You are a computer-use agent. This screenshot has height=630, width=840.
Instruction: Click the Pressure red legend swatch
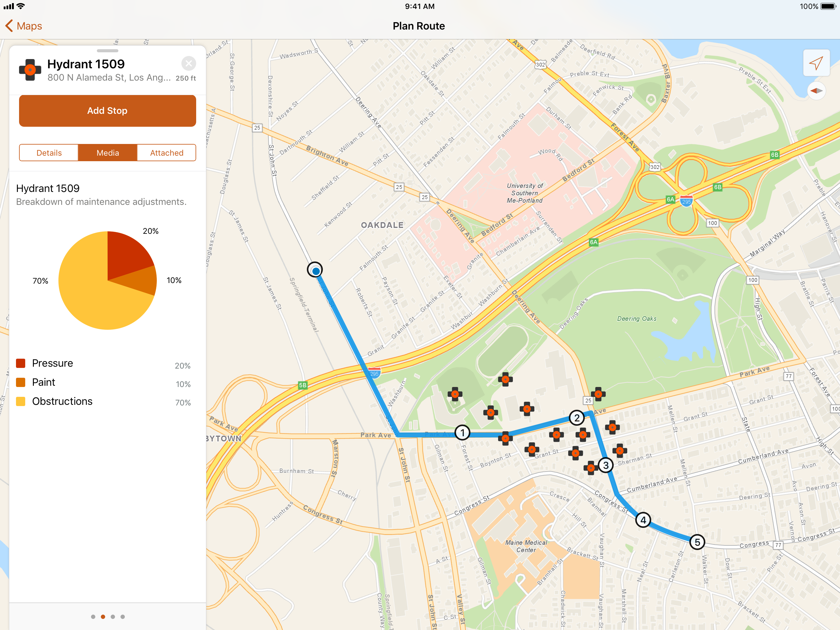coord(21,363)
